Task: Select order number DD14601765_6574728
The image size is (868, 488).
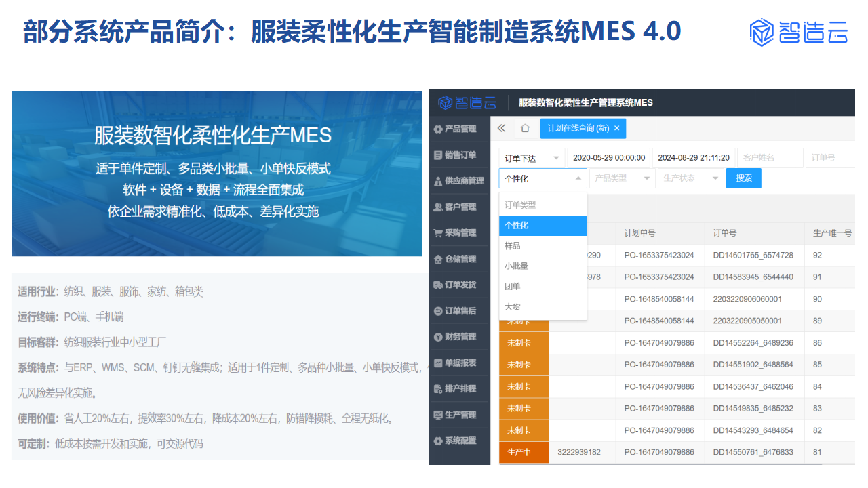Action: 753,256
